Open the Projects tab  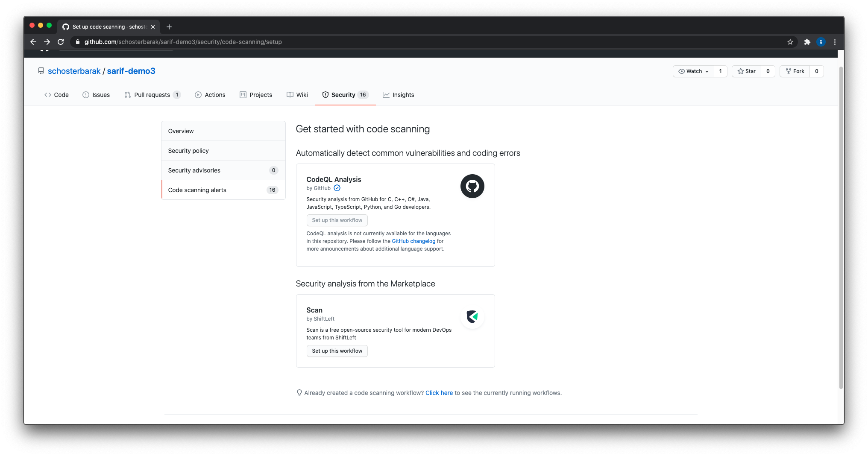256,95
